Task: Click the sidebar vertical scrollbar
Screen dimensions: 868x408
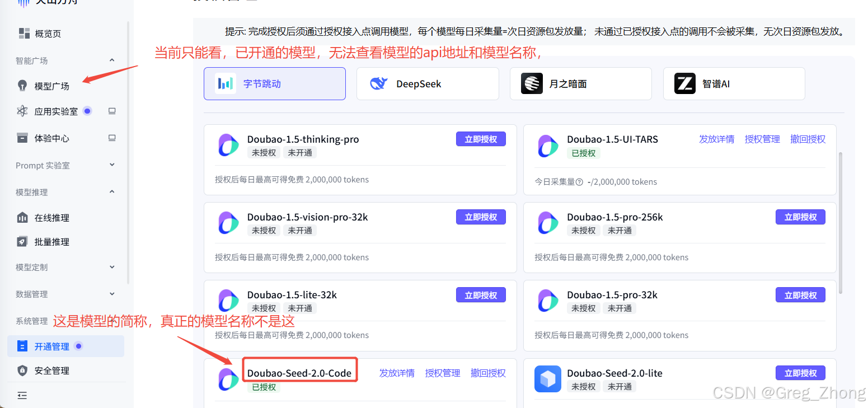Action: pyautogui.click(x=128, y=152)
